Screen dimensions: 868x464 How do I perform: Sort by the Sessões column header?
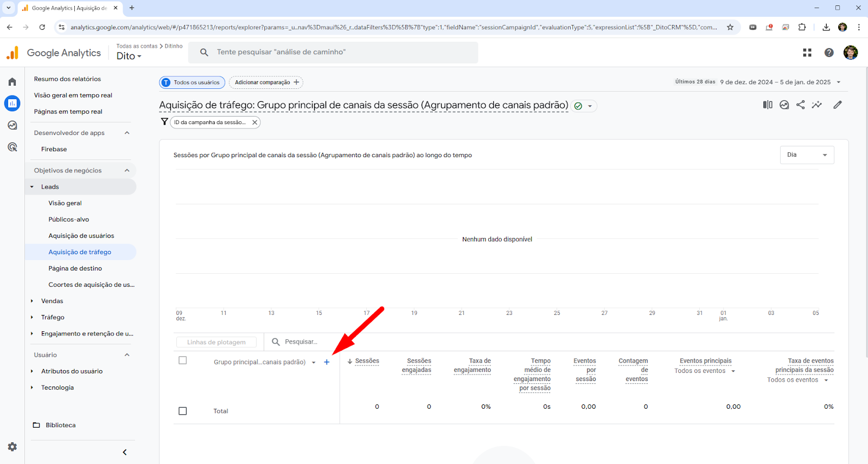[x=367, y=361]
